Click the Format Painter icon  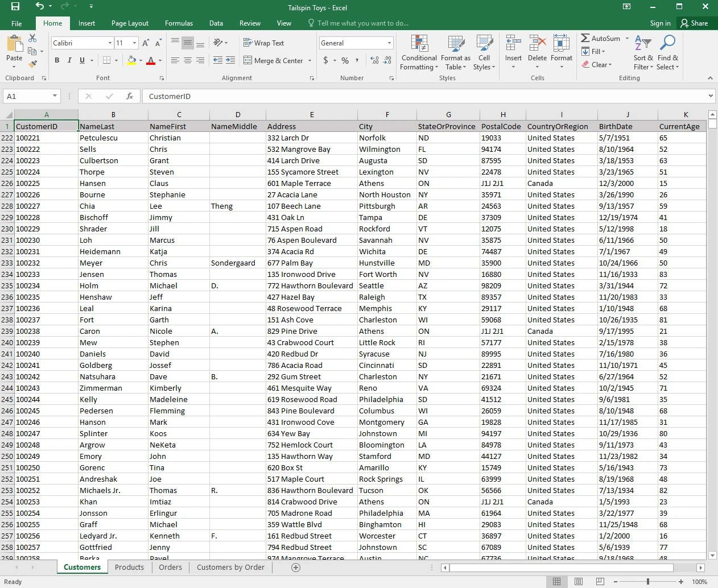pos(32,64)
